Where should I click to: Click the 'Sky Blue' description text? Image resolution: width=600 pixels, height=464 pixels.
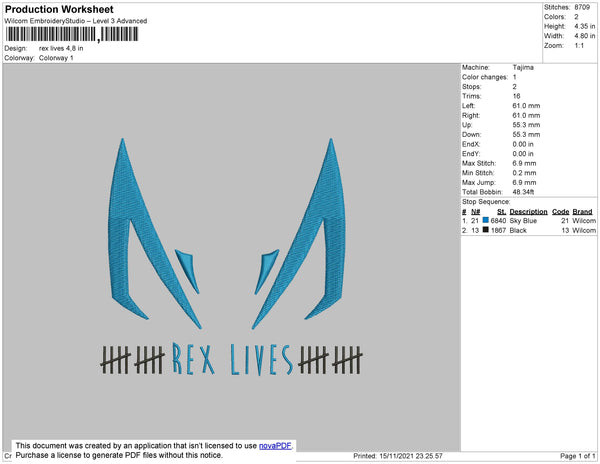pyautogui.click(x=523, y=221)
